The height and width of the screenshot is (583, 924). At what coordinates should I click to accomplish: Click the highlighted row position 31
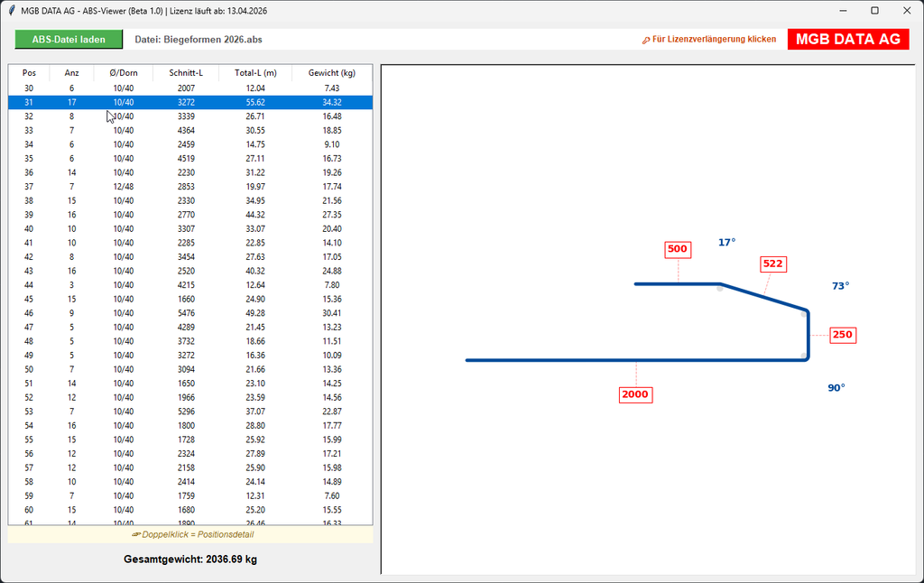(x=189, y=103)
